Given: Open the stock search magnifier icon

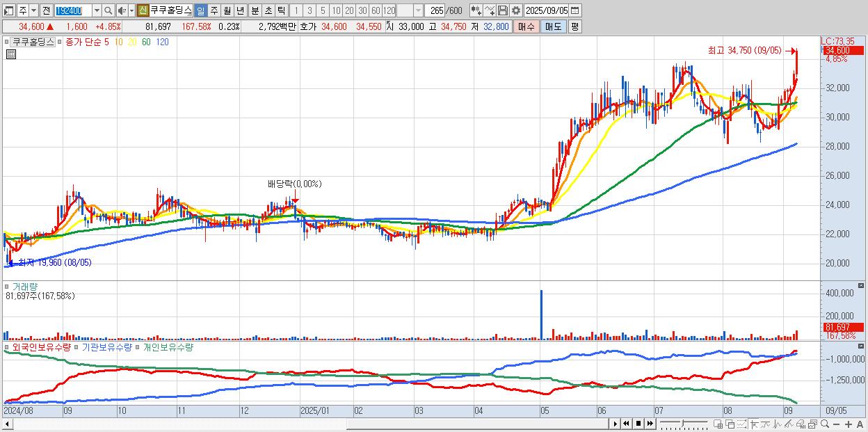Looking at the screenshot, I should [x=108, y=10].
